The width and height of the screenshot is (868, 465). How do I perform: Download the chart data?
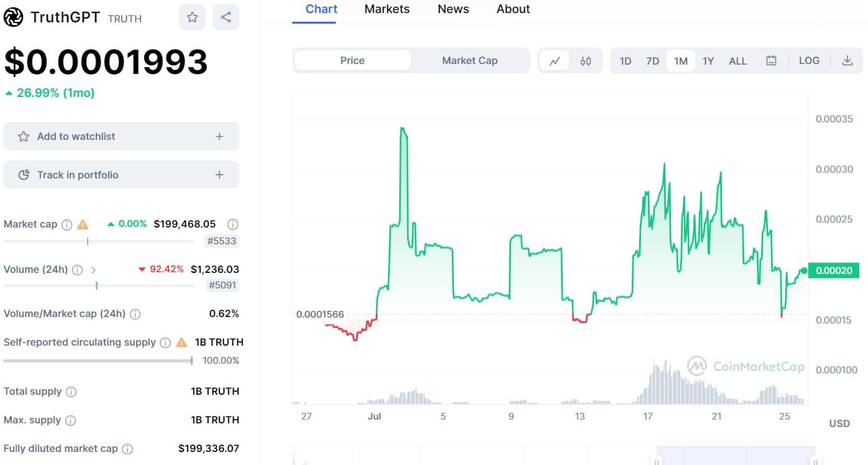click(x=847, y=61)
